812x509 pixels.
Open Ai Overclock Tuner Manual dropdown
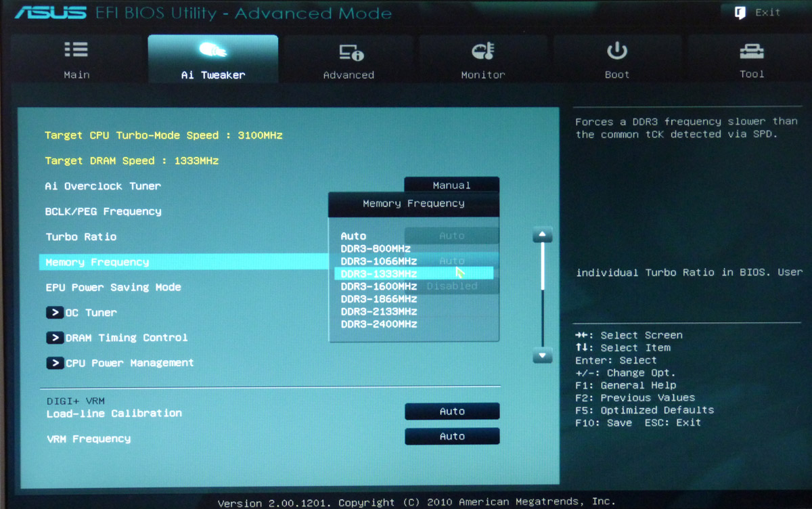click(x=452, y=185)
